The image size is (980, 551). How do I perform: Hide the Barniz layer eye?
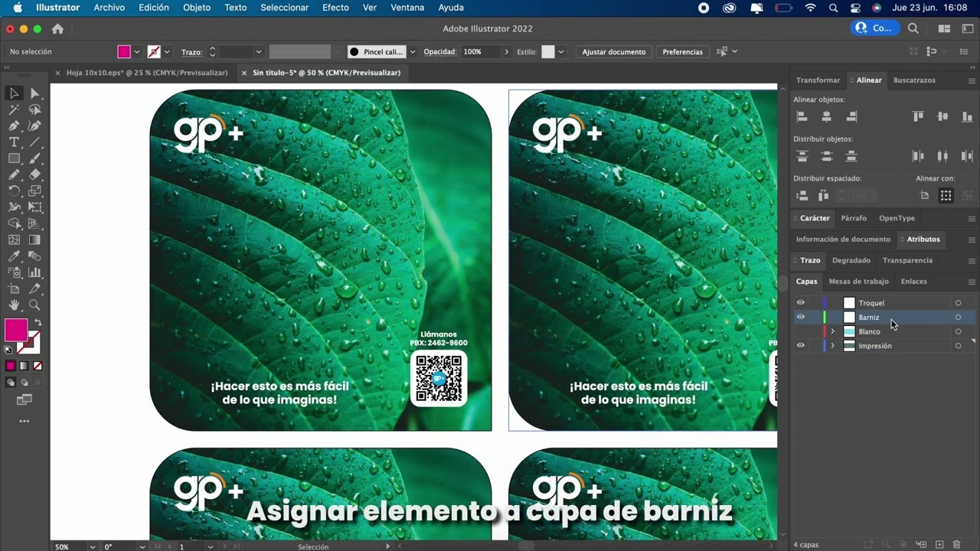(x=801, y=317)
